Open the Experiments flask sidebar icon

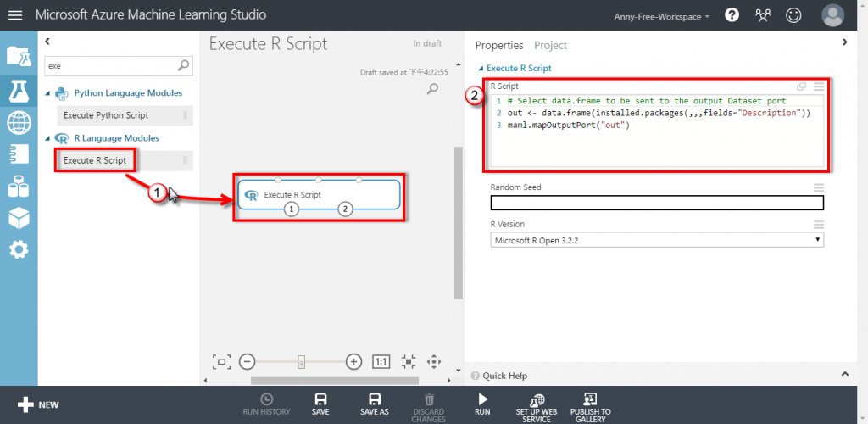19,90
